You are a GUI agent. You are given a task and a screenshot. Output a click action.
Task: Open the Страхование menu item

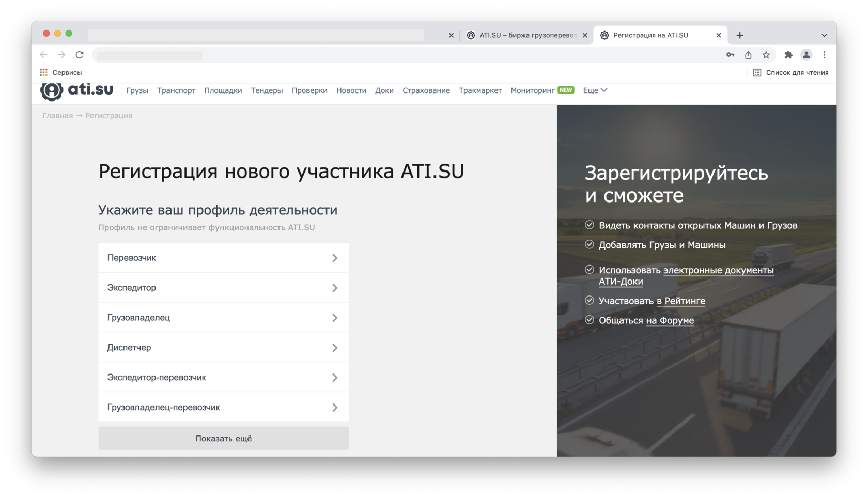[x=426, y=90]
